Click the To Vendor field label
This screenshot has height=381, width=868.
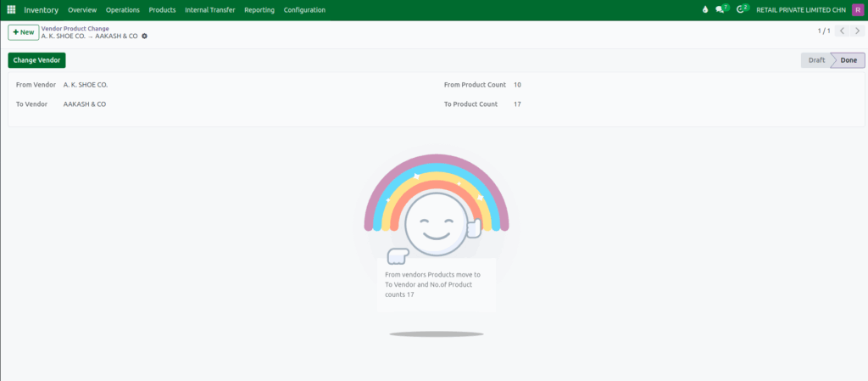click(x=31, y=104)
